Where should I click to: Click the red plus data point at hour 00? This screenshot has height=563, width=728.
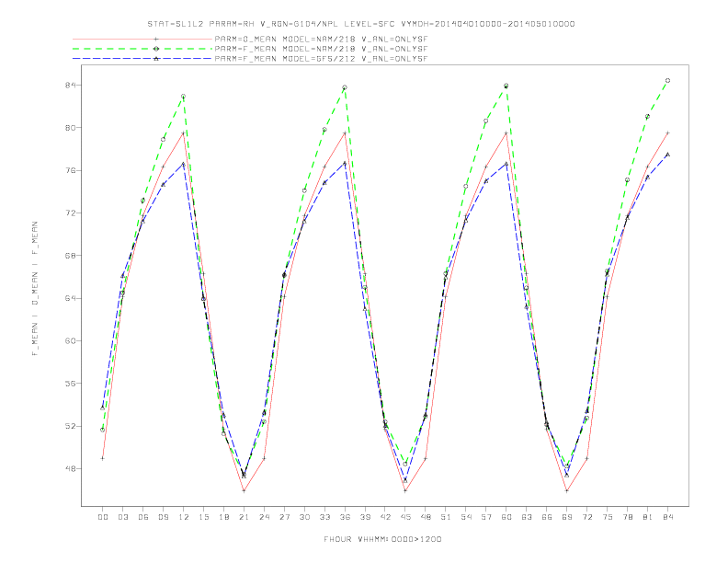click(x=102, y=458)
